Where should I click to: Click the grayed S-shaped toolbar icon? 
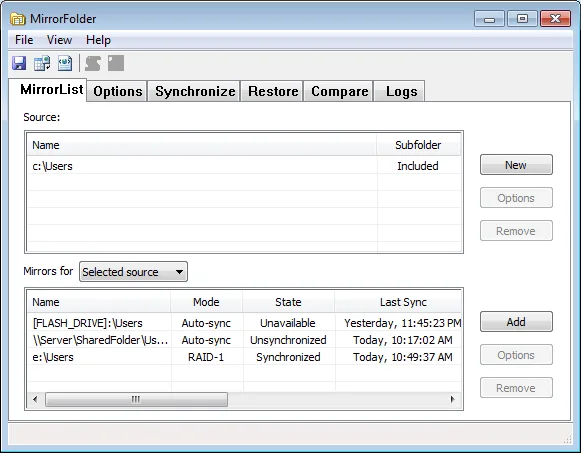coord(93,63)
